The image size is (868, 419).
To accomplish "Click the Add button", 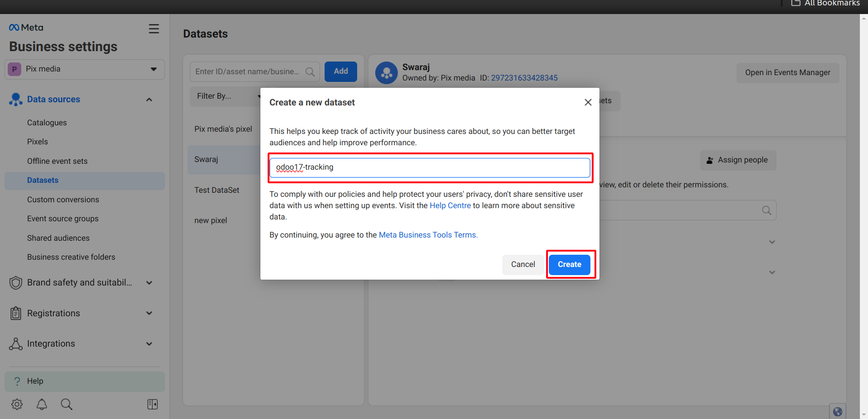I will click(341, 71).
